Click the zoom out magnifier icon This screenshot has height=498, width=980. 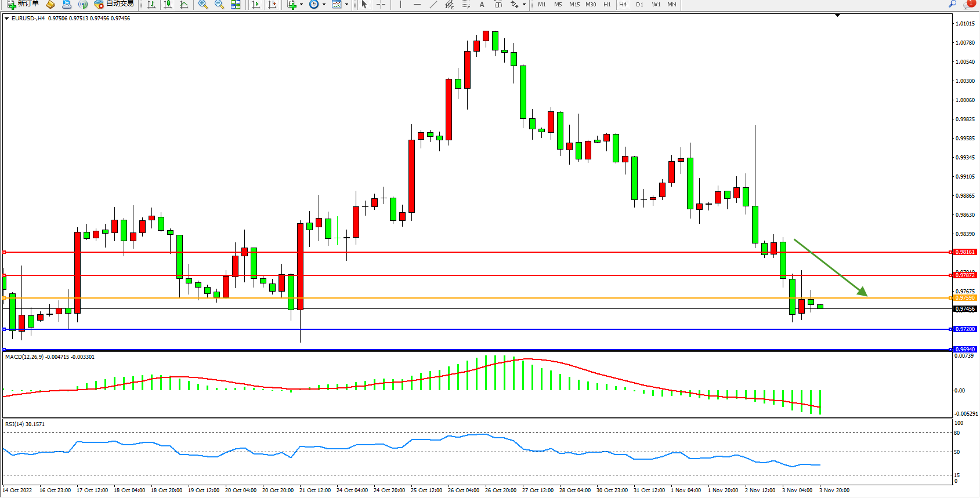tap(219, 5)
